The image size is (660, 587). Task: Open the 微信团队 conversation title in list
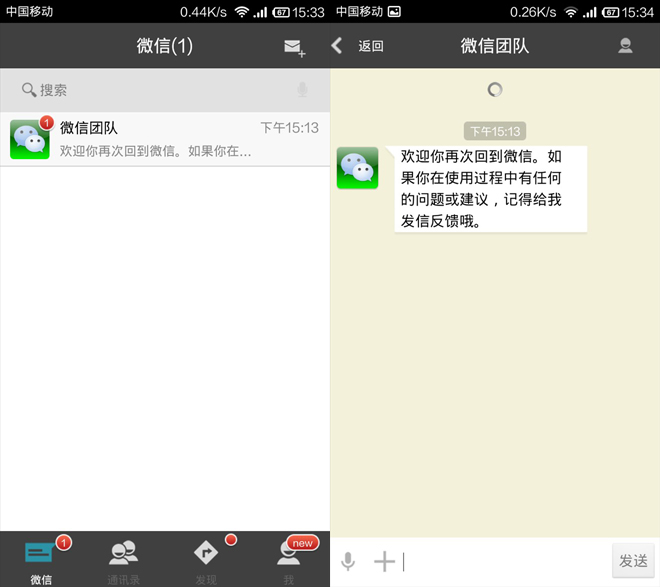pyautogui.click(x=88, y=128)
